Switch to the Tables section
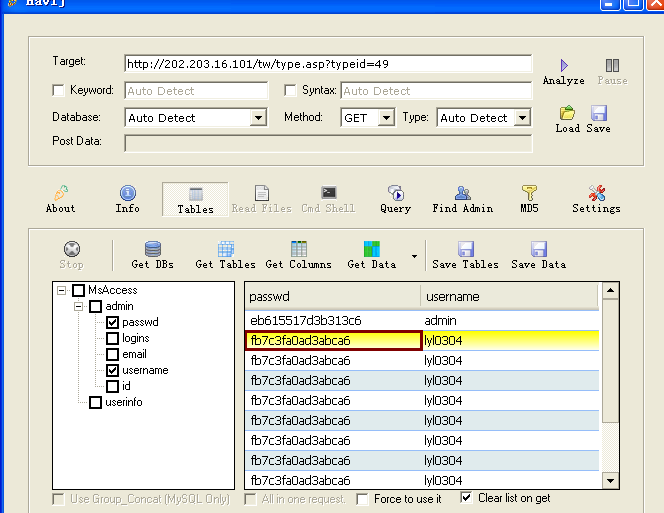Image resolution: width=664 pixels, height=513 pixels. tap(195, 200)
